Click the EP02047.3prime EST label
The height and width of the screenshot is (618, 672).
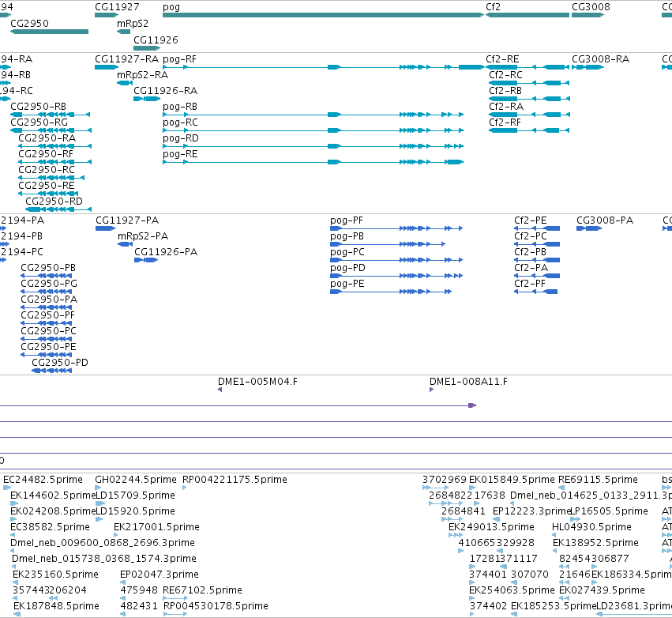tap(160, 575)
